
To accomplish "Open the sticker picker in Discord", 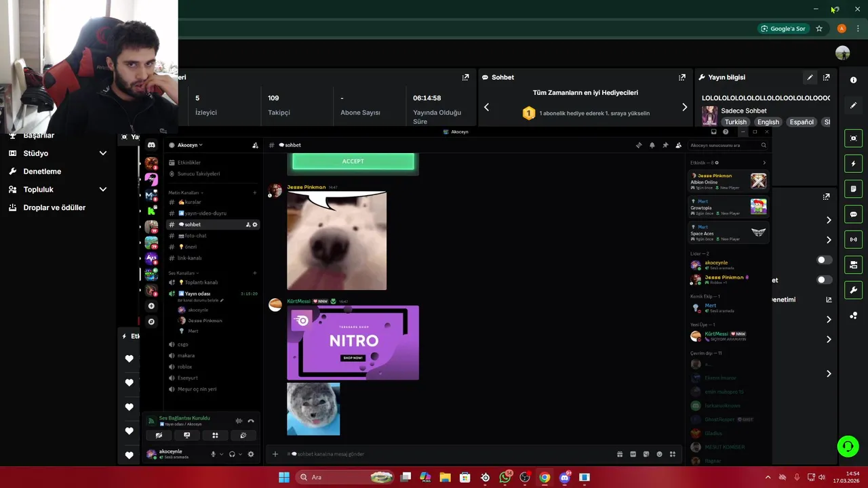I will pyautogui.click(x=646, y=454).
